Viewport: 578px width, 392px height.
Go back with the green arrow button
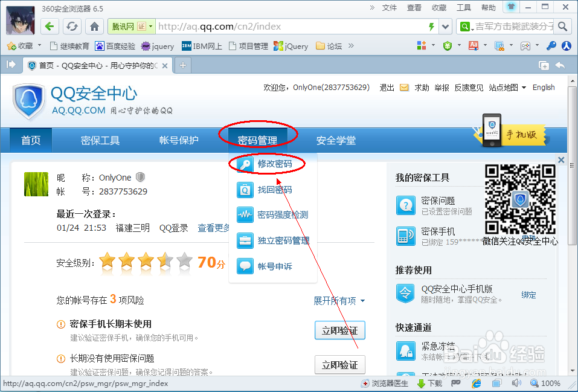50,27
